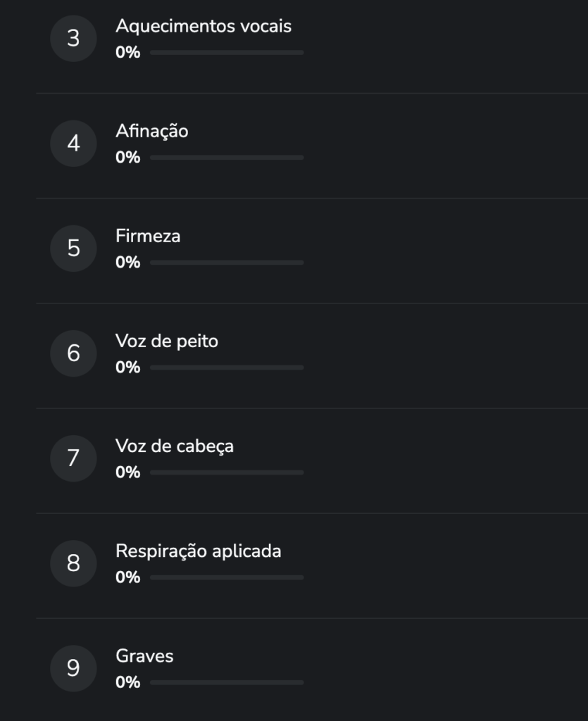Image resolution: width=588 pixels, height=721 pixels.
Task: Click the Voz de peito progress bar
Action: click(227, 368)
